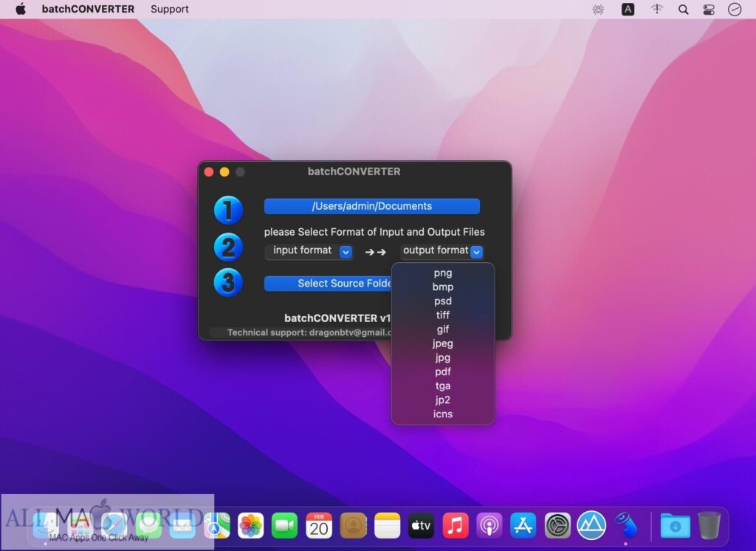The height and width of the screenshot is (551, 756).
Task: Open the Apple menu
Action: pos(20,9)
